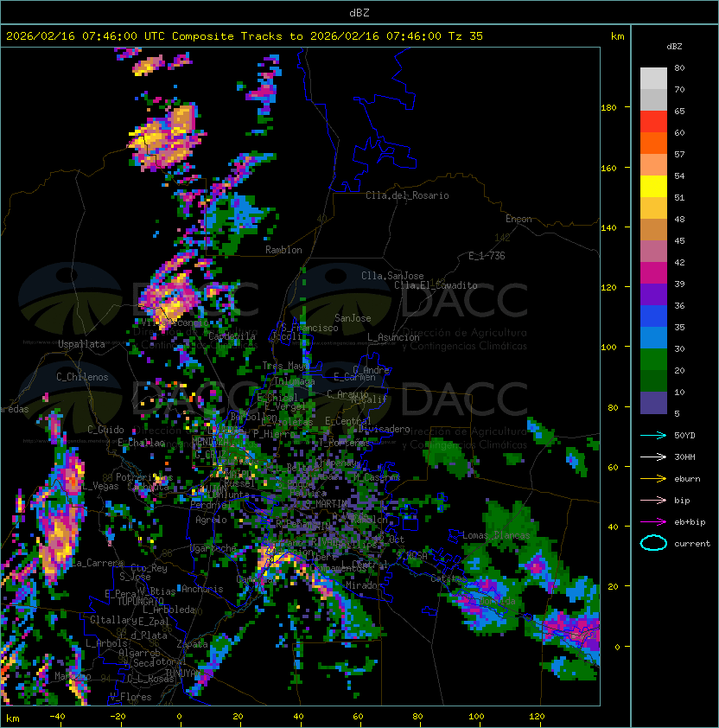Screen dimensions: 719x728
Task: Click the 'Encon' map label
Action: point(519,219)
